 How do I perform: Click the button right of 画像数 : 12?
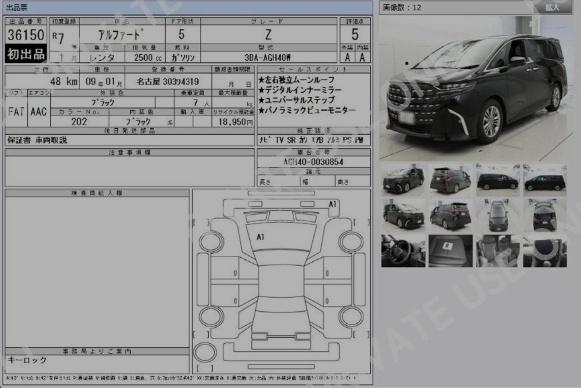[x=552, y=7]
